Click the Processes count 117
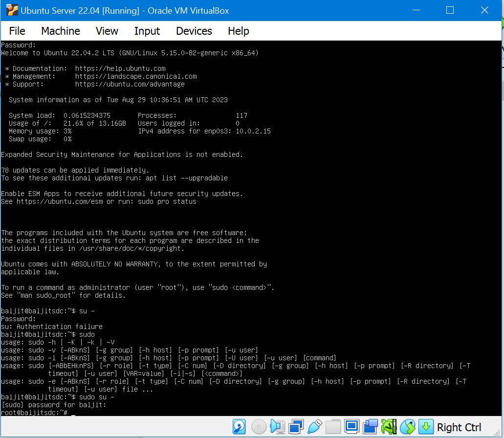This screenshot has height=438, width=504. click(x=241, y=115)
